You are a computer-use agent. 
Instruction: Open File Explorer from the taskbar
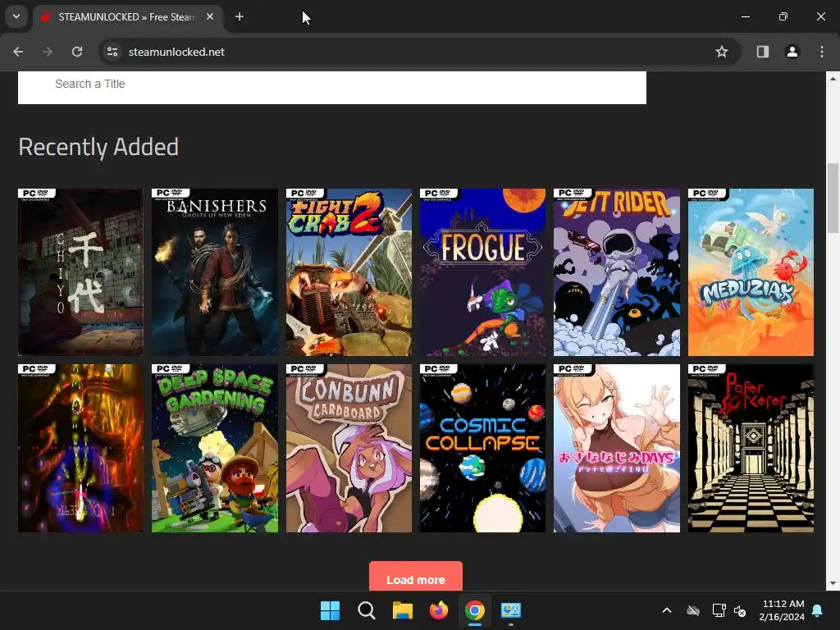coord(402,610)
